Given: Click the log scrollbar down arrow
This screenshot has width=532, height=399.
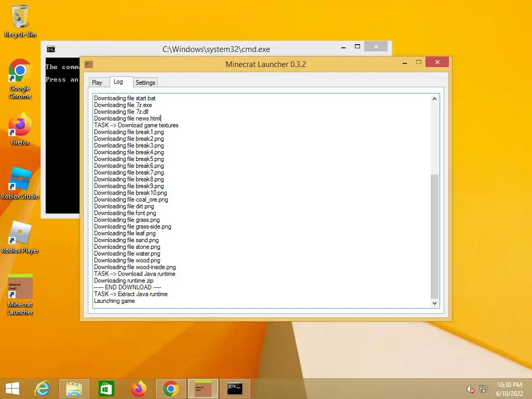Looking at the screenshot, I should pyautogui.click(x=435, y=303).
